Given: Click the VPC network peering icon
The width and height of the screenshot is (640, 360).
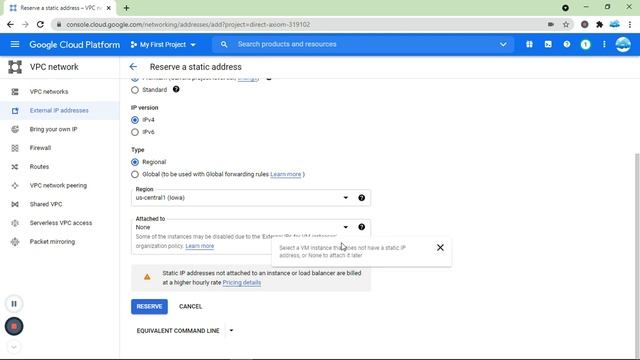Looking at the screenshot, I should [x=15, y=186].
